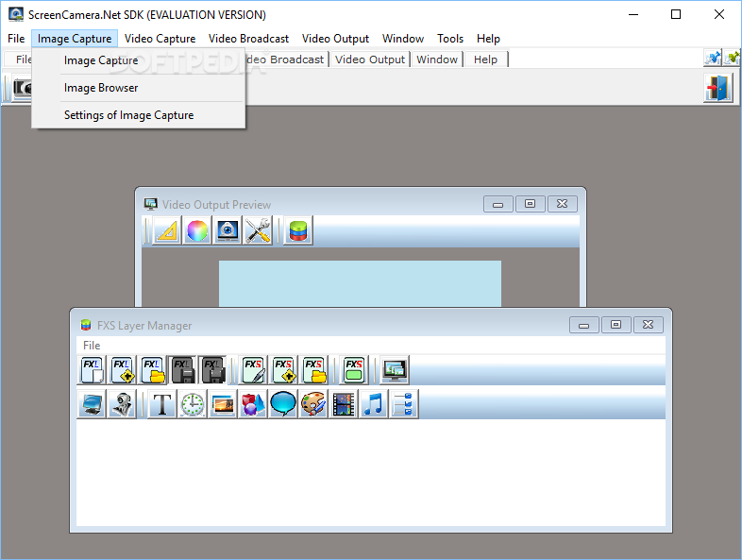Click the FXS icon with yellow plus sign
This screenshot has height=560, width=742.
(283, 370)
